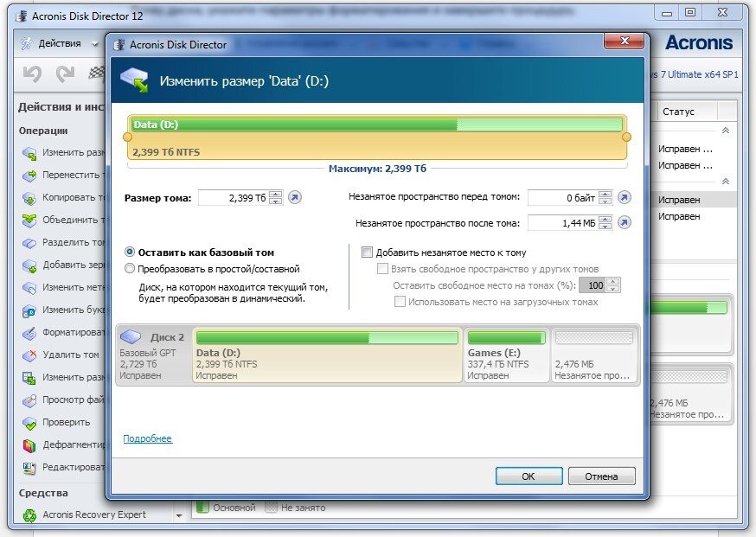Click the maximize arrow next to volume size

[x=295, y=198]
